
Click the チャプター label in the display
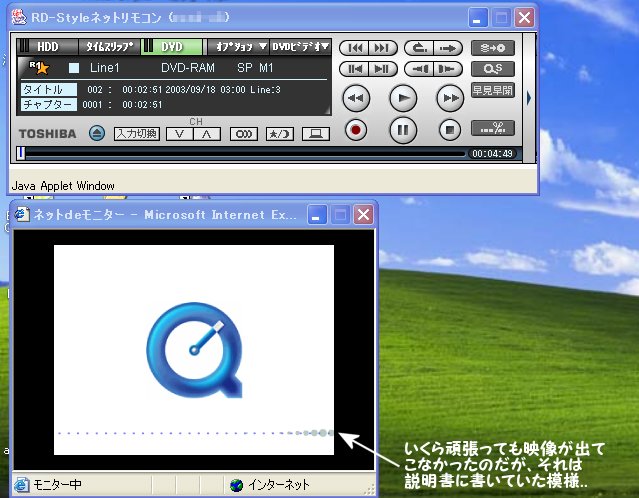[48, 105]
